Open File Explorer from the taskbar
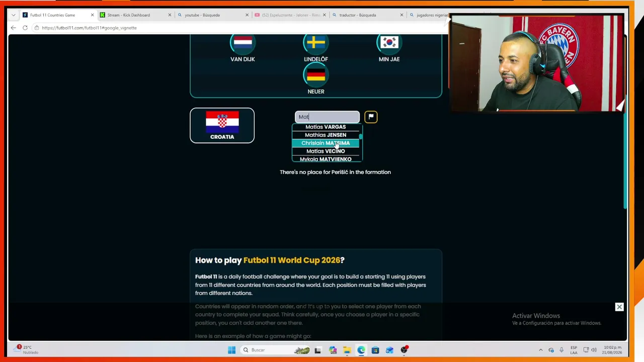 click(347, 350)
